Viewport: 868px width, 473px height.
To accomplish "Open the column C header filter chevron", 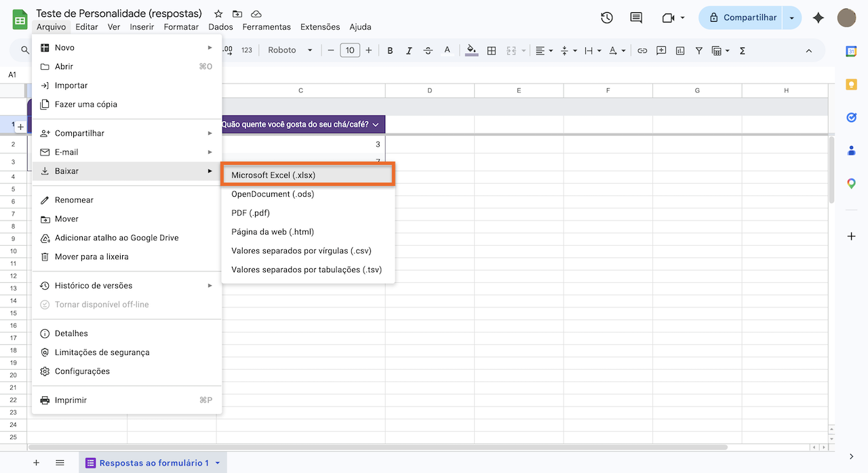I will pyautogui.click(x=376, y=125).
